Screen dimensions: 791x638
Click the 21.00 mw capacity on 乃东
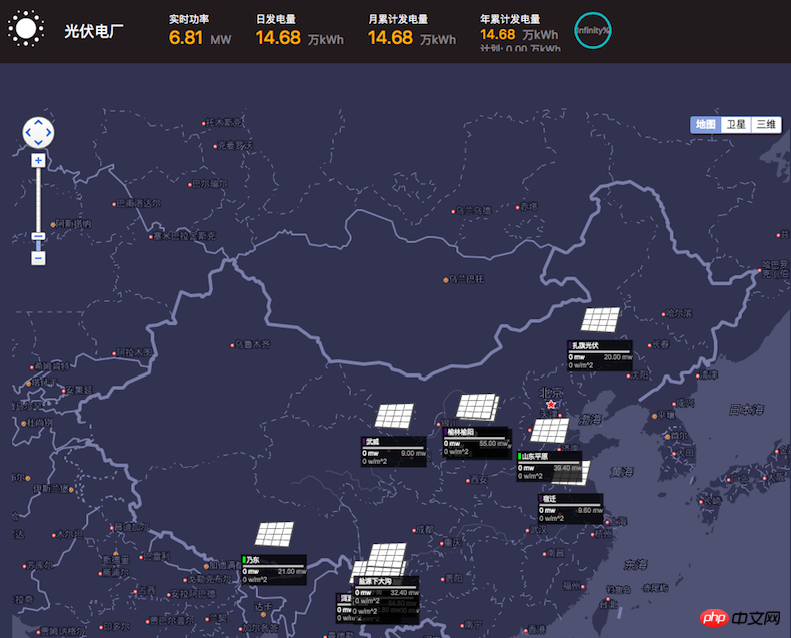coord(292,571)
